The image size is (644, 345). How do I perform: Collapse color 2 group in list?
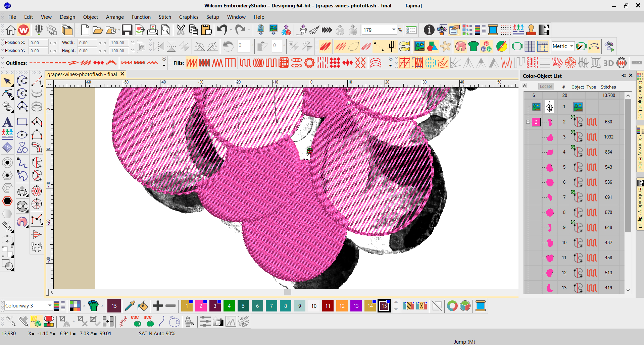528,122
